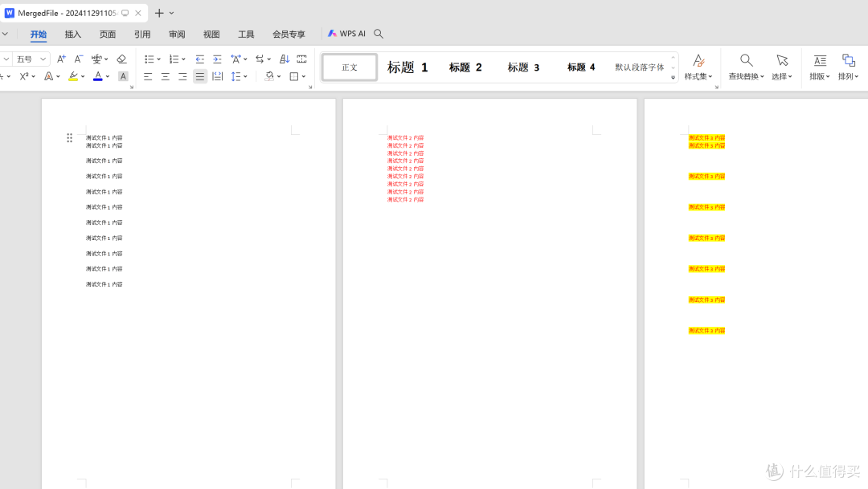
Task: Open new document tab with plus
Action: coord(159,13)
